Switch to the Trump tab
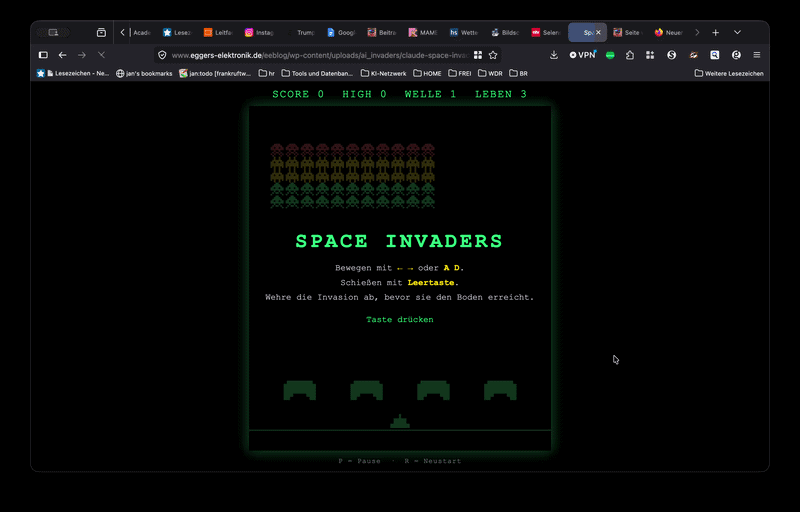 click(301, 33)
